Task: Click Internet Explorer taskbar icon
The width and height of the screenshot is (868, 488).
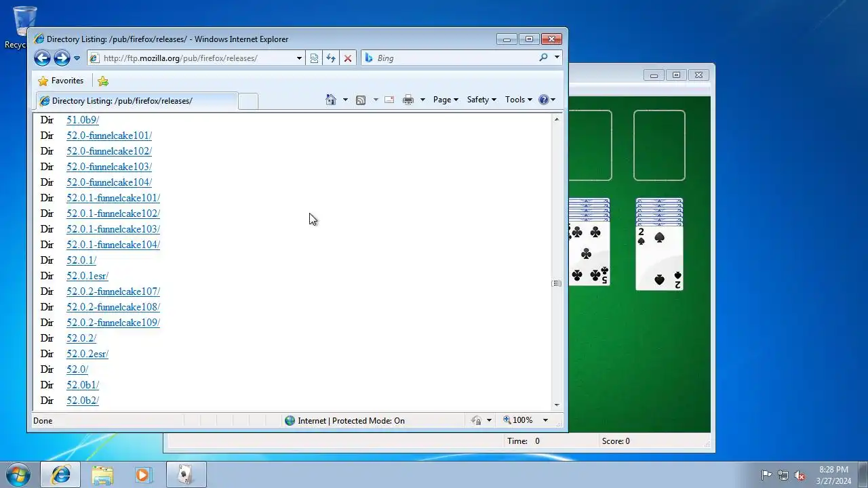Action: point(60,475)
